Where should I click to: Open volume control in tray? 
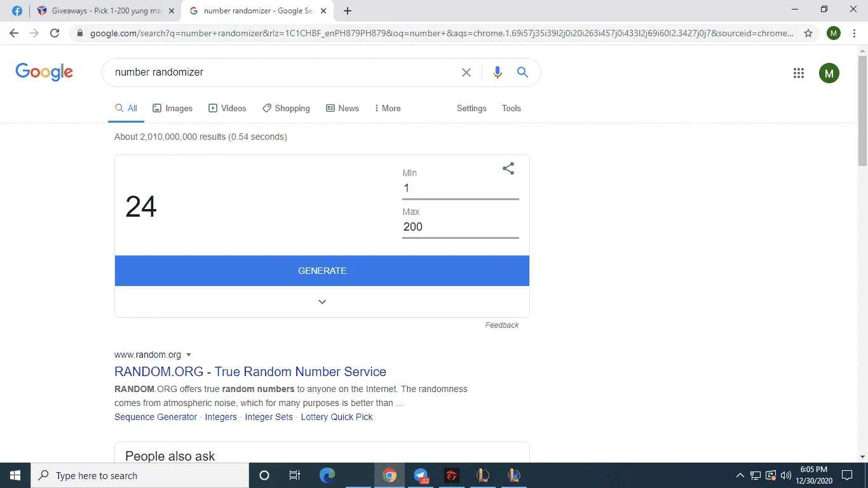[786, 475]
